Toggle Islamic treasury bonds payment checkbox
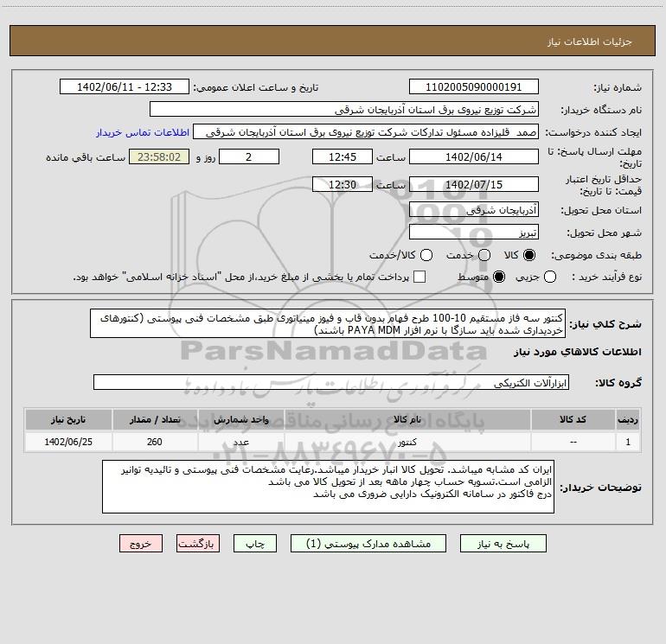The width and height of the screenshot is (666, 644). [x=419, y=277]
